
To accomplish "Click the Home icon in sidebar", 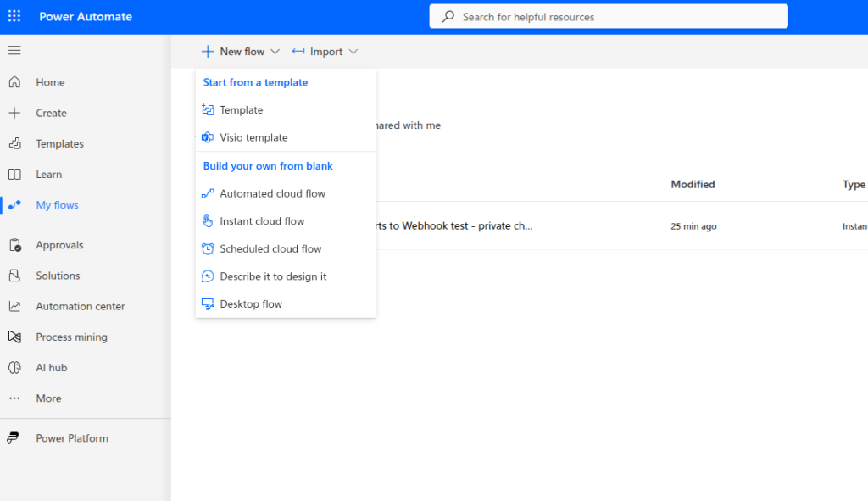I will pyautogui.click(x=14, y=82).
